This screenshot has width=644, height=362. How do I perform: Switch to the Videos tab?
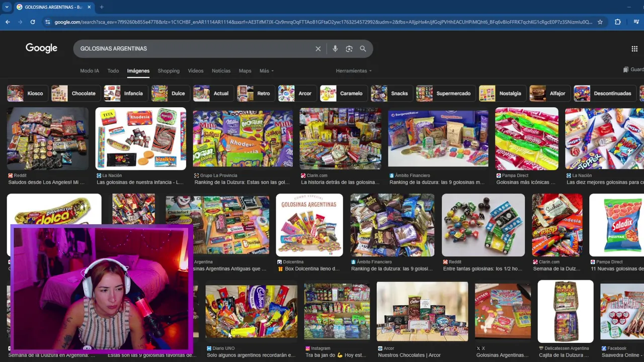196,71
